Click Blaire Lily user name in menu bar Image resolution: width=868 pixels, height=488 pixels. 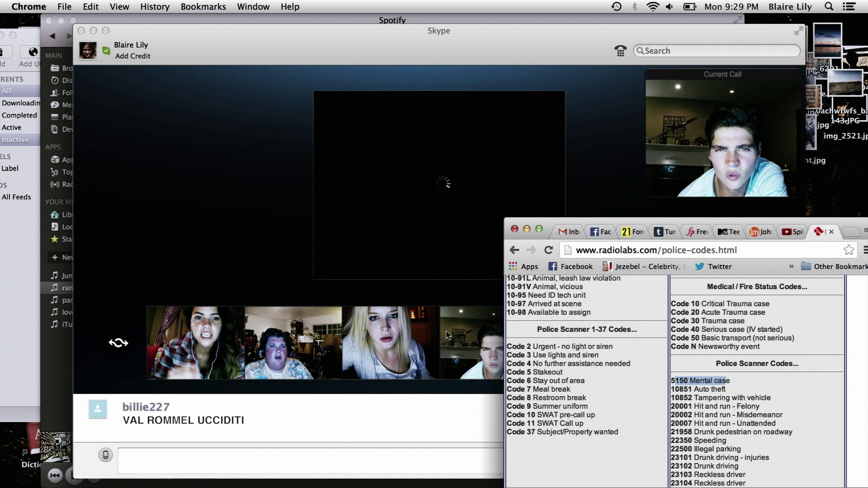790,7
